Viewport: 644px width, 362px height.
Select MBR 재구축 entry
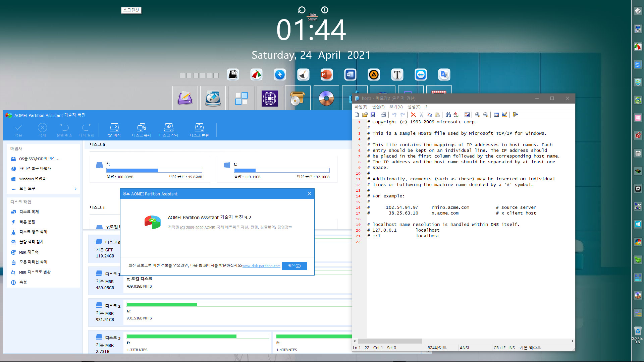(29, 252)
